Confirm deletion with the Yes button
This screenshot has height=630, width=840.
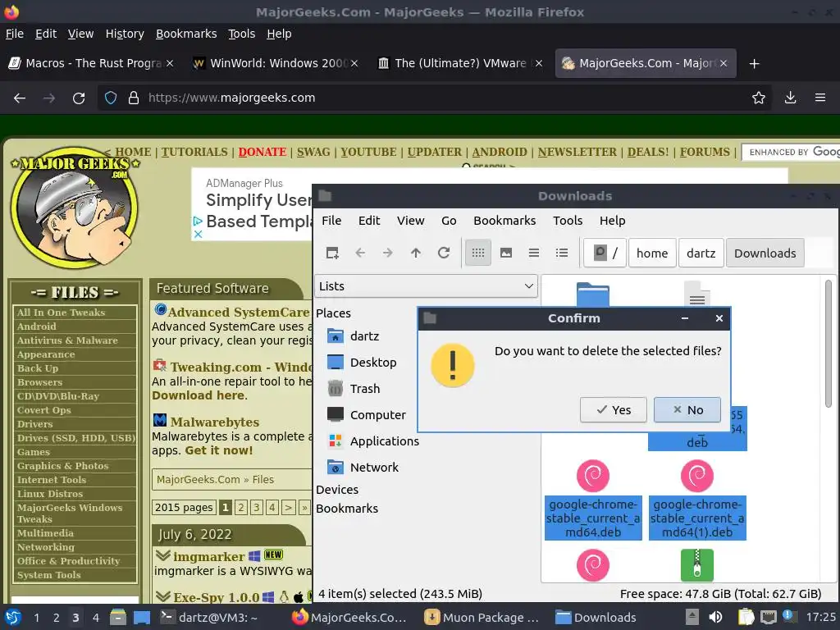(x=614, y=410)
